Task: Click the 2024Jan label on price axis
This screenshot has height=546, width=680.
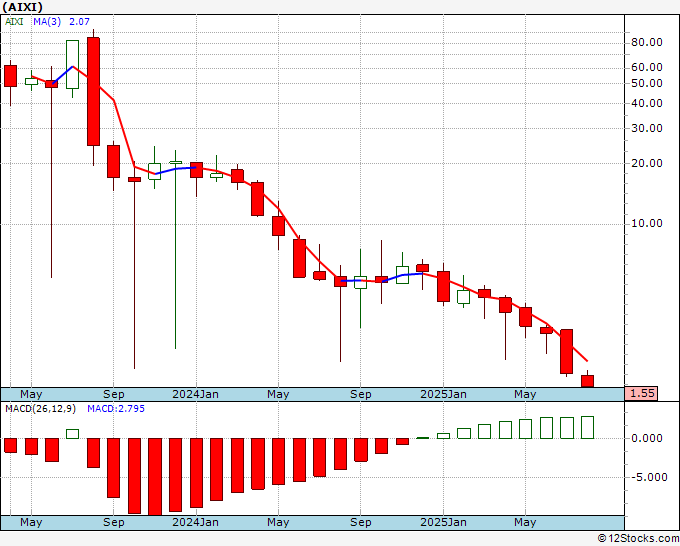Action: point(196,394)
